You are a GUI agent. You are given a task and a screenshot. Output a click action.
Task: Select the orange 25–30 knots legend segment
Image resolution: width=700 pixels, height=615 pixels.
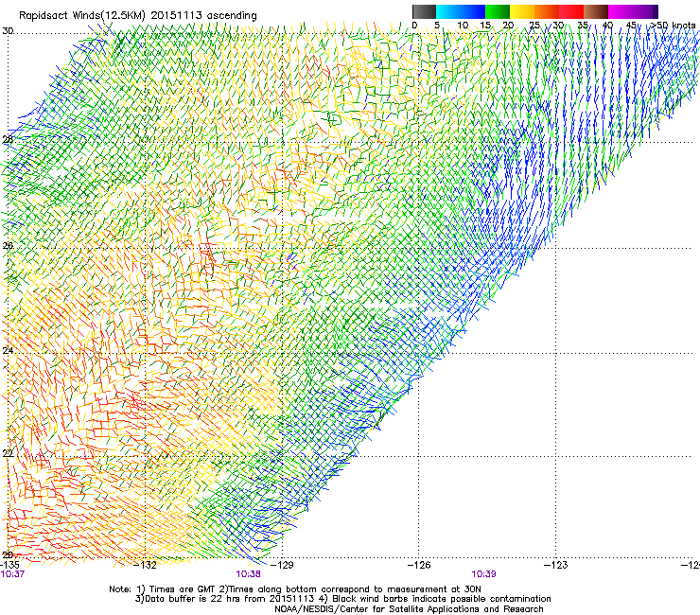click(547, 11)
